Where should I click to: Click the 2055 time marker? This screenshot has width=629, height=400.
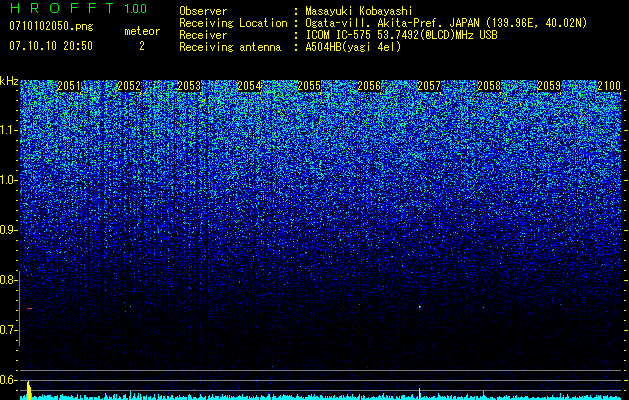(309, 86)
